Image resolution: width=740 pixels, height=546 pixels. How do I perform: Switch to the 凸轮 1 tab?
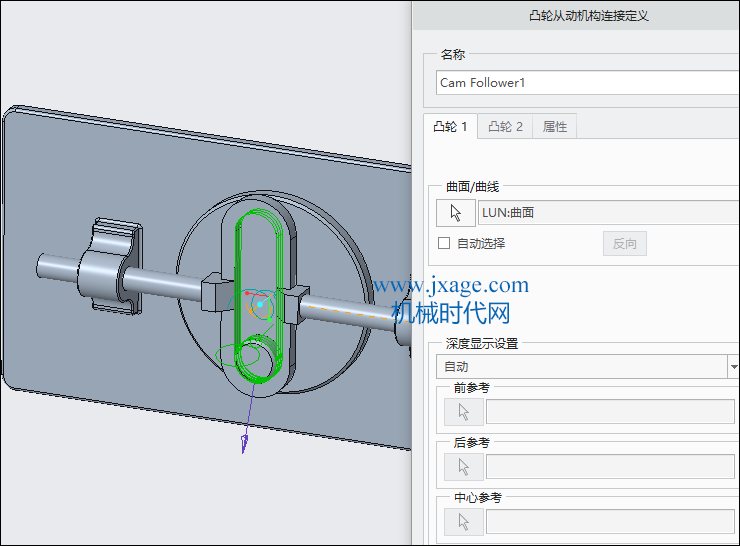[x=450, y=126]
